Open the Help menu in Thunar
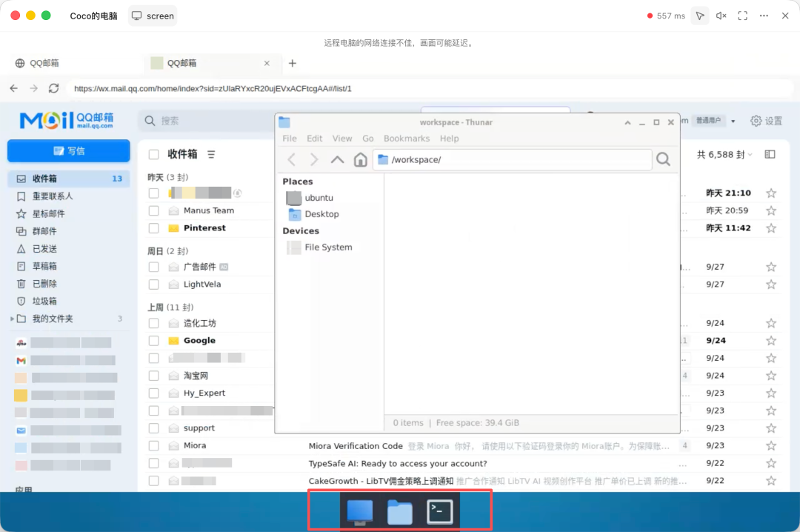 tap(449, 139)
